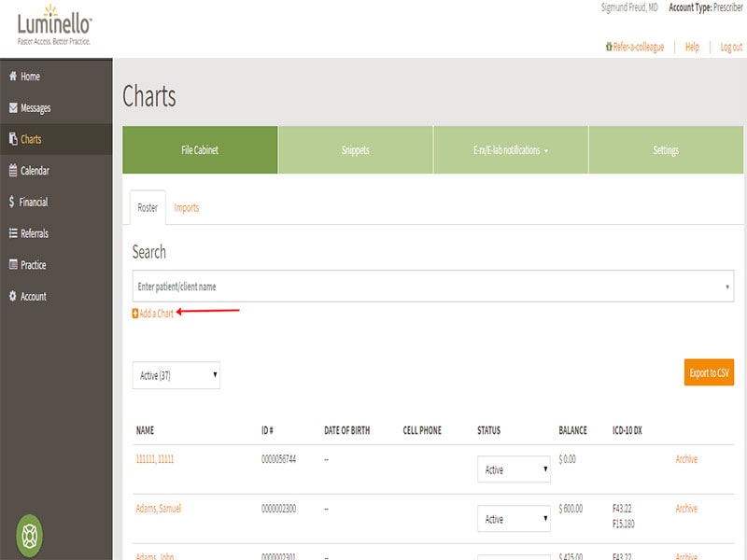Image resolution: width=747 pixels, height=560 pixels.
Task: Open Calendar in sidebar menu
Action: 35,171
